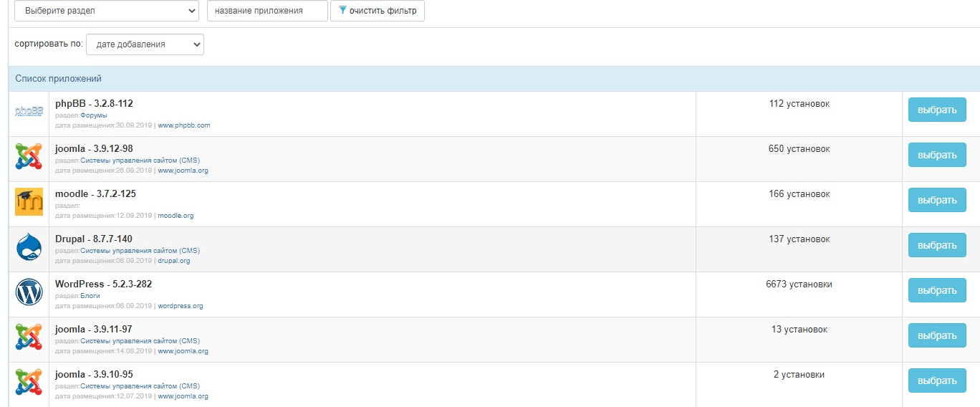Viewport: 980px width, 407px height.
Task: Click the moodle placement date 12.09.2019
Action: point(135,216)
